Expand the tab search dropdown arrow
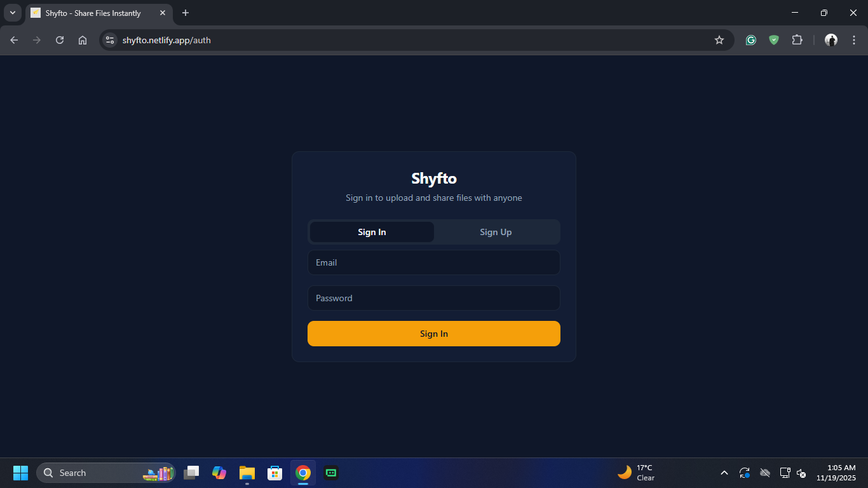This screenshot has height=488, width=868. (12, 13)
